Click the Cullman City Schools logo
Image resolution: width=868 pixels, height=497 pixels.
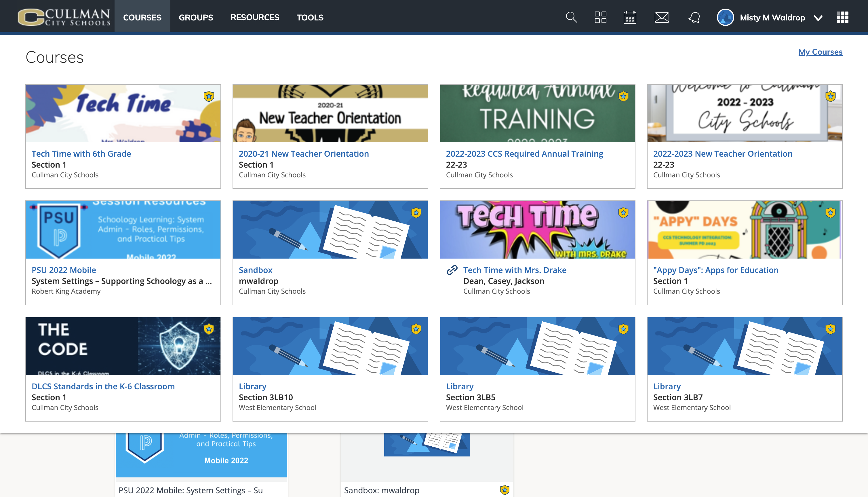click(64, 17)
